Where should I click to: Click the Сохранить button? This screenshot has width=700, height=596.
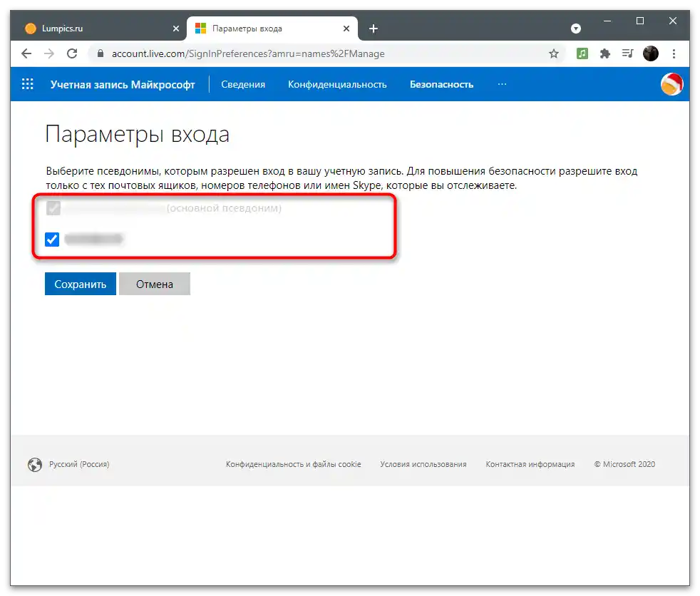(81, 284)
